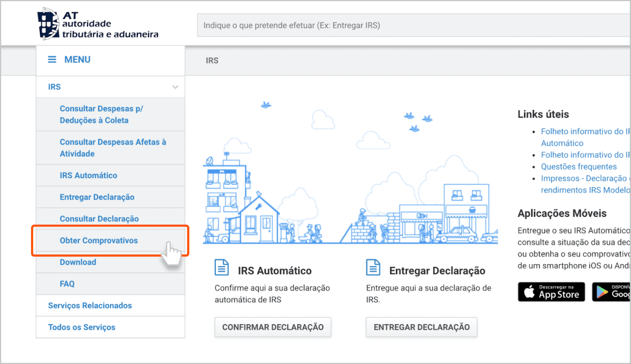Collapse the IRS section using its chevron

tap(175, 87)
